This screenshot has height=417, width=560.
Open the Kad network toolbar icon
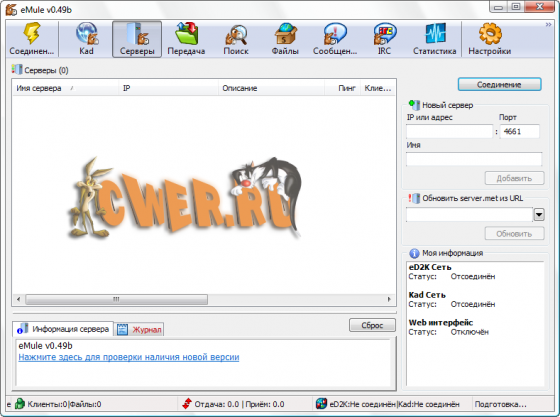click(x=86, y=39)
